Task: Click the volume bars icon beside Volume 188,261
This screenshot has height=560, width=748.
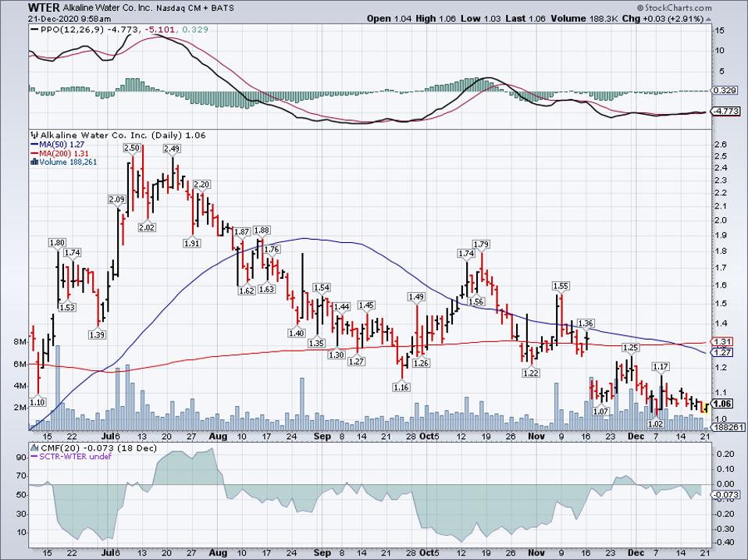Action: pos(34,162)
